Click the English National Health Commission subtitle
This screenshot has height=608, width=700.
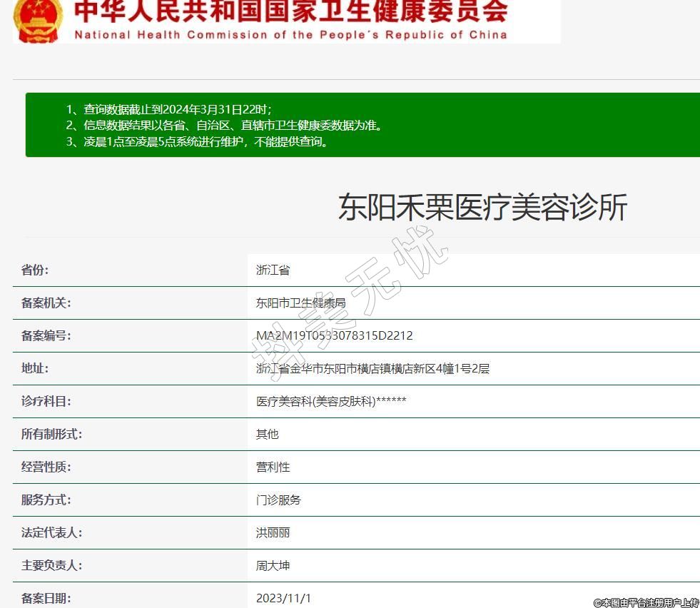pyautogui.click(x=290, y=35)
